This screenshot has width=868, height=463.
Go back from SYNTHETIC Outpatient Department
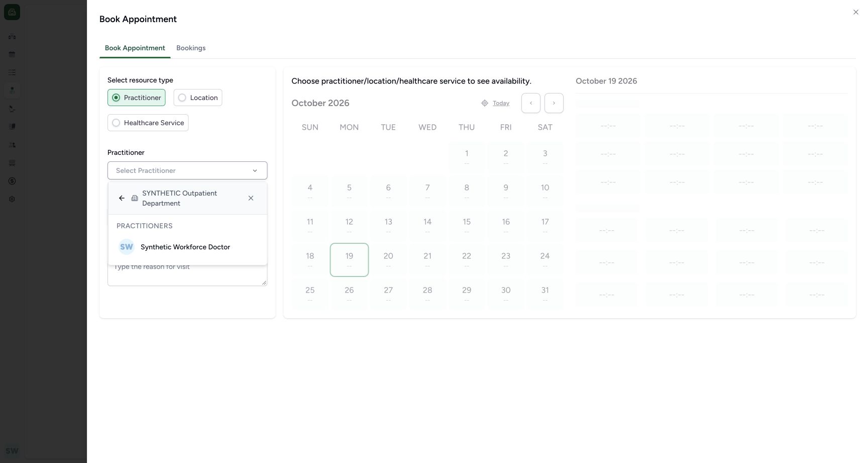[122, 198]
